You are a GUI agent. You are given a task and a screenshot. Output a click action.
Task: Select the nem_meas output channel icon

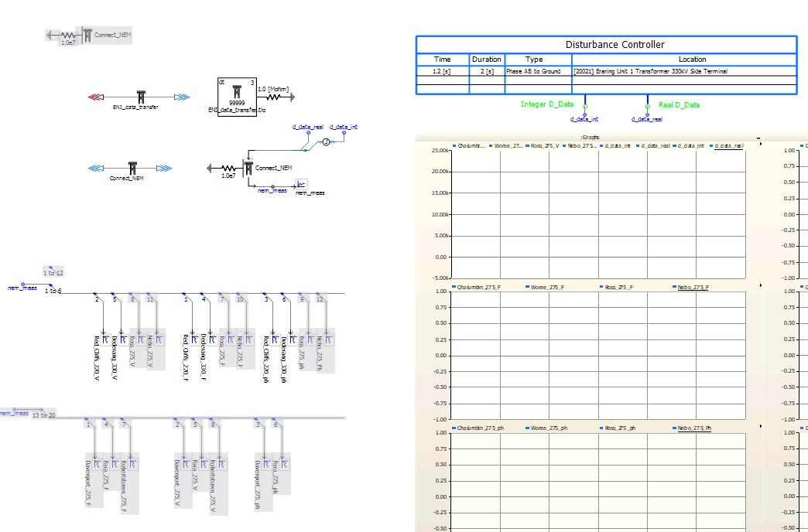[302, 184]
